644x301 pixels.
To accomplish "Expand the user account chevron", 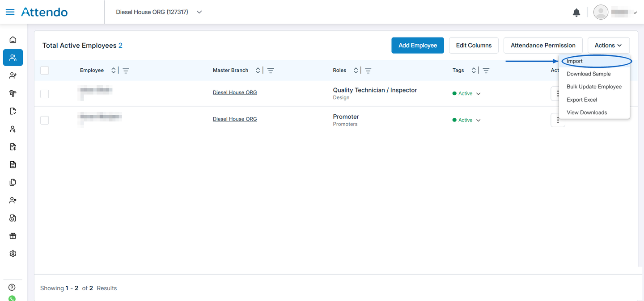I will click(636, 13).
